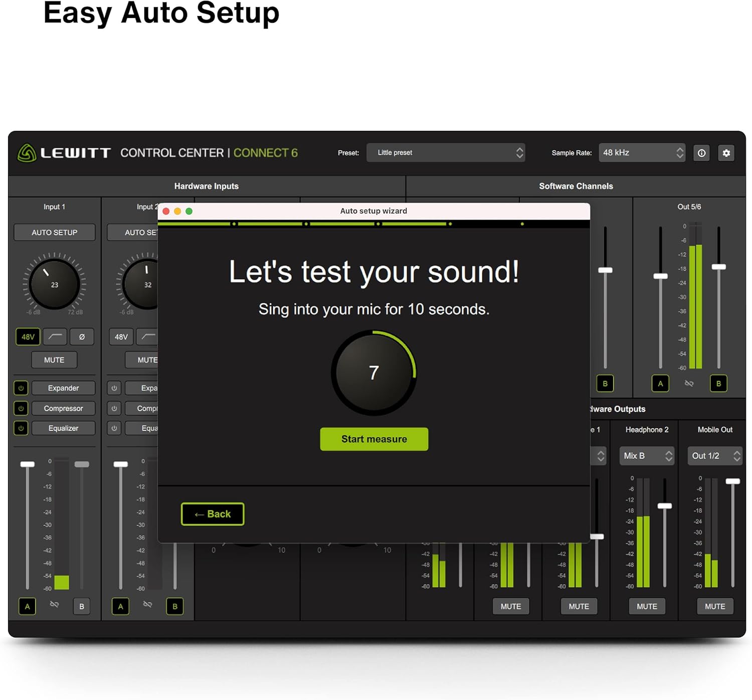Toggle the A/B link icon on Input 1
752x700 pixels.
pyautogui.click(x=55, y=605)
